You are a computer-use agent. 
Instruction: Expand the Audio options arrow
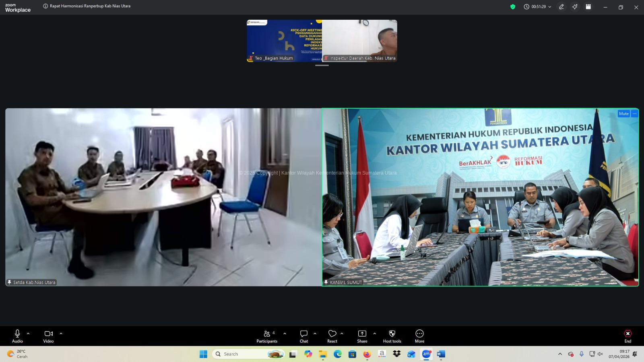pyautogui.click(x=28, y=333)
